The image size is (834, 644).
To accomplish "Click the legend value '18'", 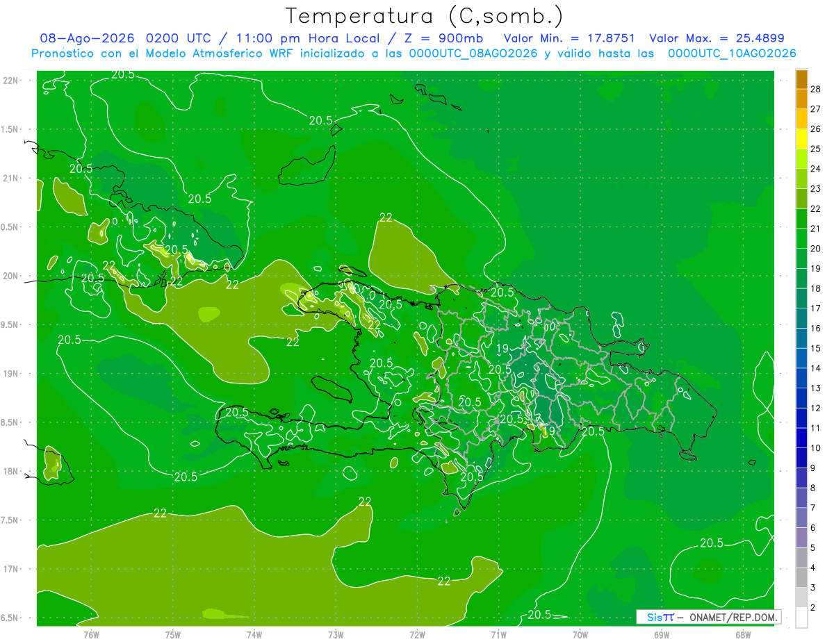I will pyautogui.click(x=816, y=288).
